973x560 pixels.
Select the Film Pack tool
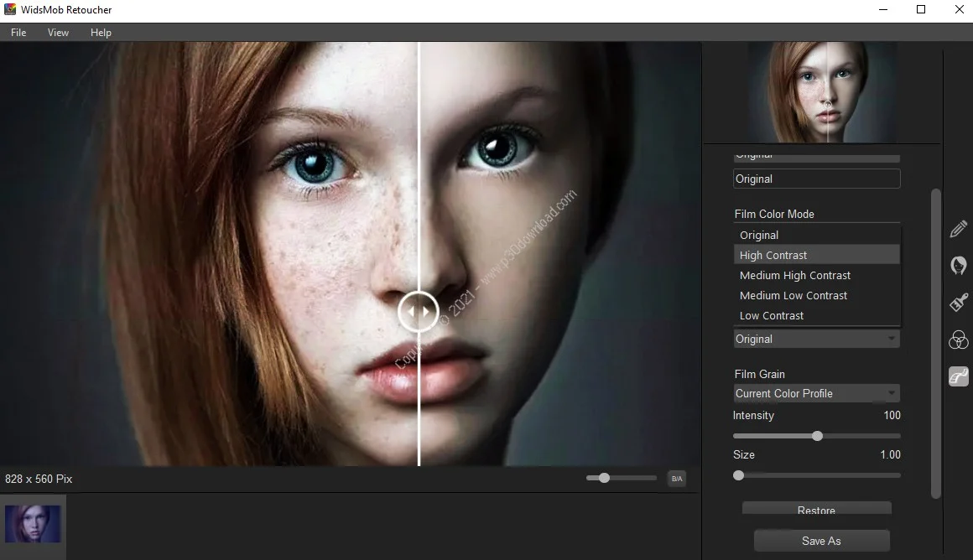coord(958,376)
